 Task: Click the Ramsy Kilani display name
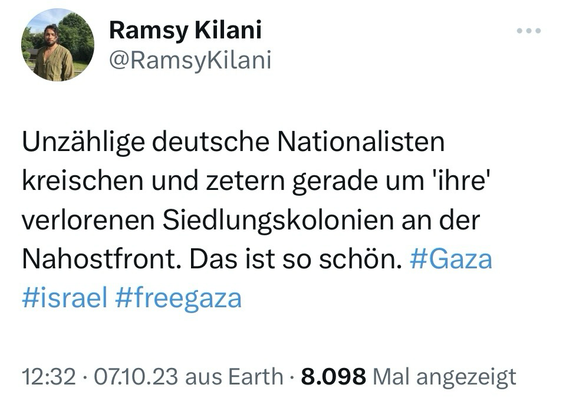(185, 30)
